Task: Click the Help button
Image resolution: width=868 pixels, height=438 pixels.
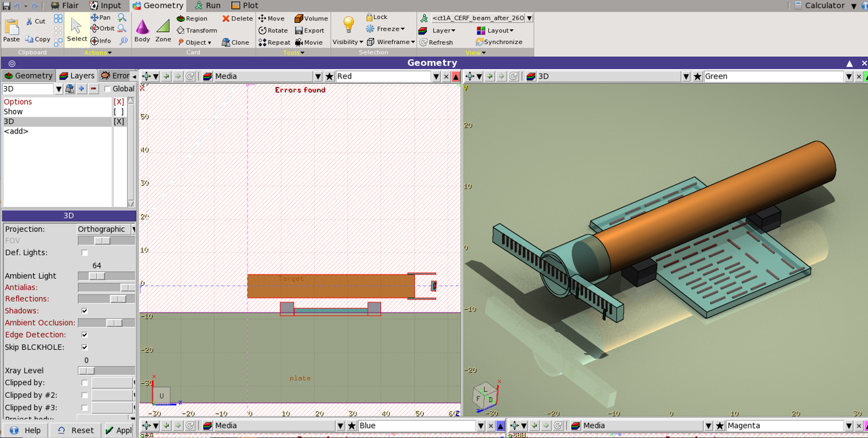Action: coord(26,431)
